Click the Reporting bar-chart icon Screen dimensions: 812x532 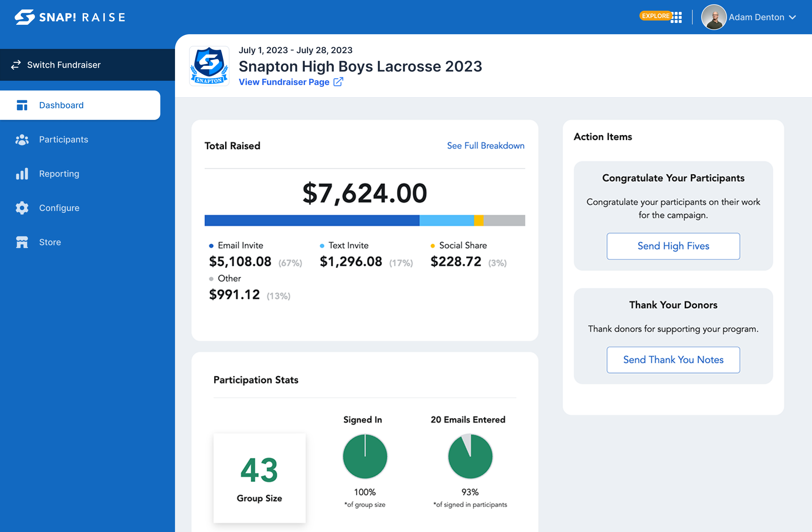pyautogui.click(x=22, y=174)
